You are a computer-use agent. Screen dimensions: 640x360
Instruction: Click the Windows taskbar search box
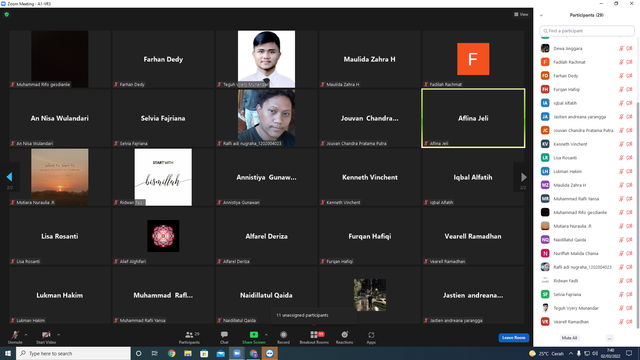pyautogui.click(x=73, y=353)
